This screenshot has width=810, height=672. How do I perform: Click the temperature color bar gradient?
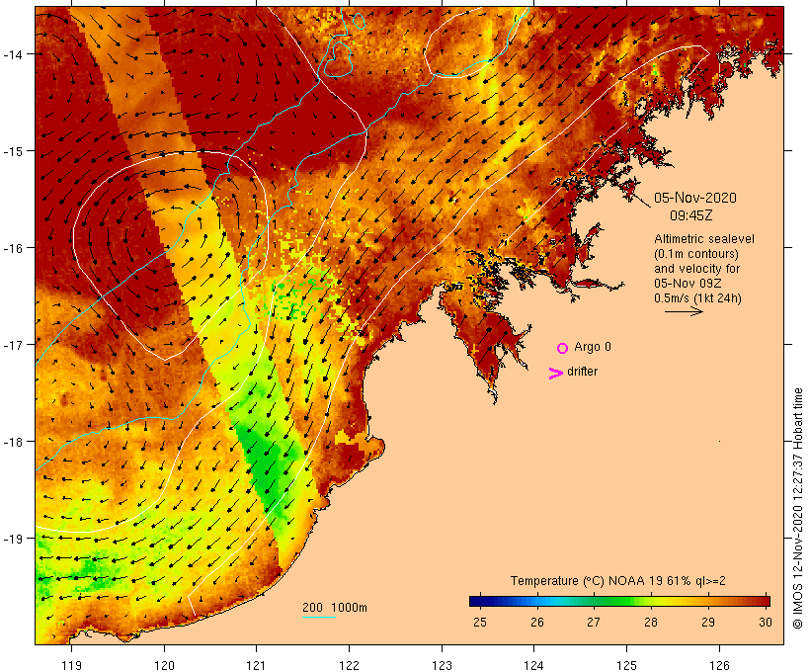coord(619,601)
